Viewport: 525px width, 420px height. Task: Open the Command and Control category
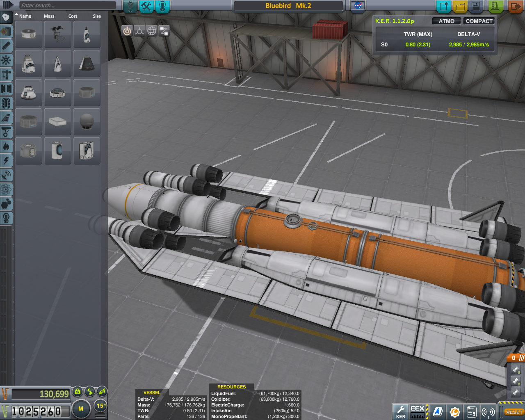coord(6,60)
